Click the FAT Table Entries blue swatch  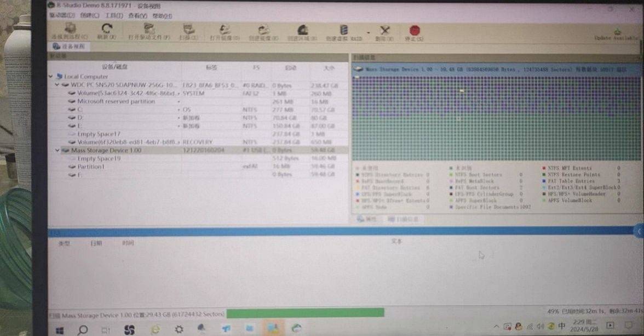544,181
